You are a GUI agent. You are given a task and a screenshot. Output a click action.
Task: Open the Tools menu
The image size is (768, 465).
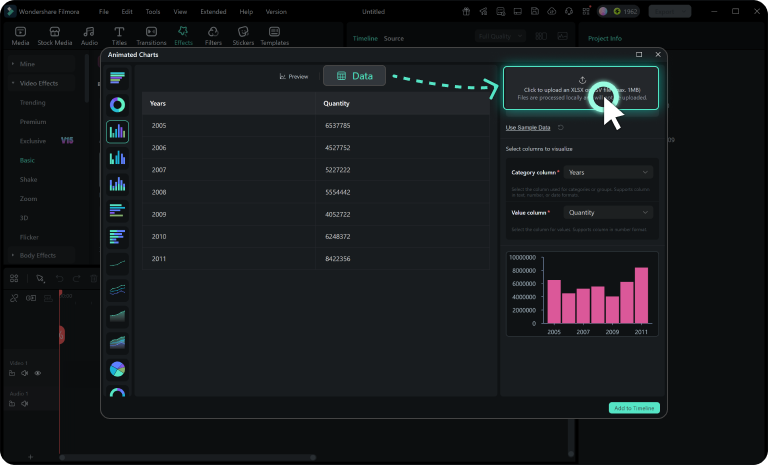click(153, 11)
